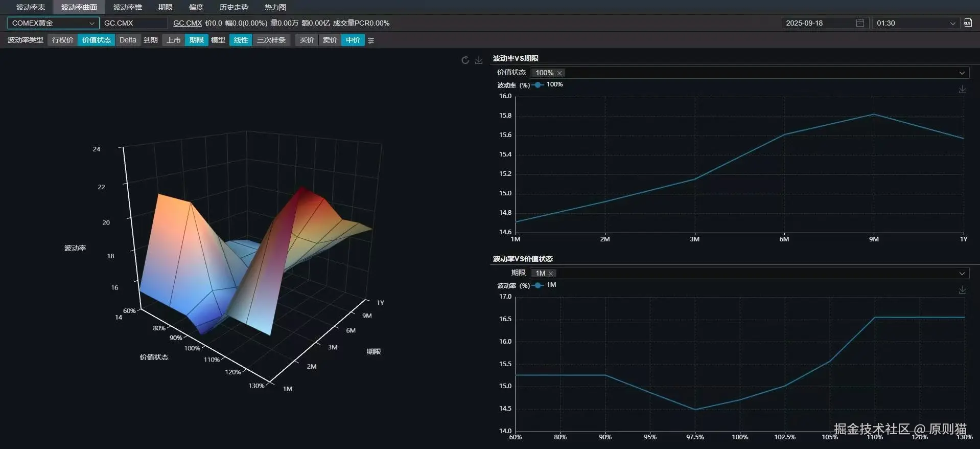Select the 线性 model
Image resolution: width=980 pixels, height=449 pixels.
click(241, 40)
